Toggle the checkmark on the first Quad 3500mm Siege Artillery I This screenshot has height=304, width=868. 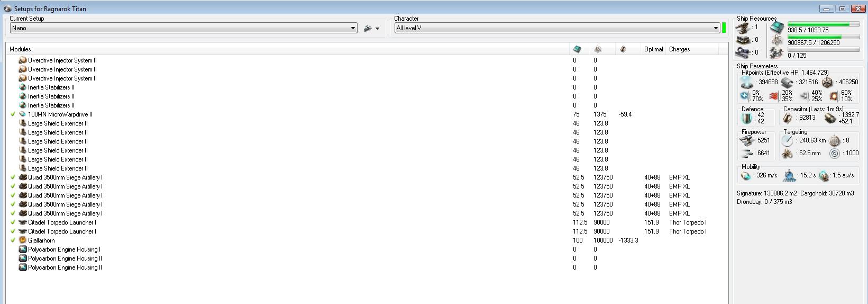point(13,177)
